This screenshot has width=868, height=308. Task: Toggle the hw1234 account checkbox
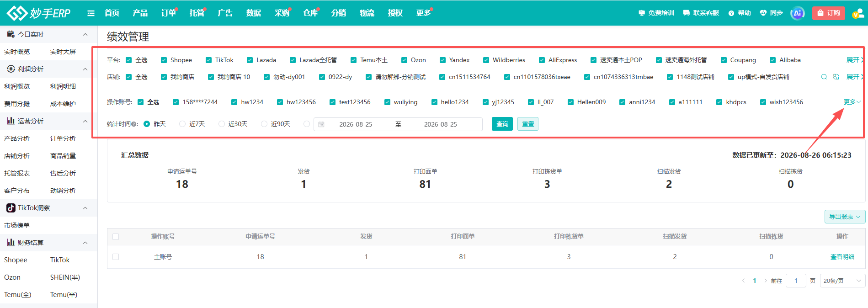coord(234,102)
